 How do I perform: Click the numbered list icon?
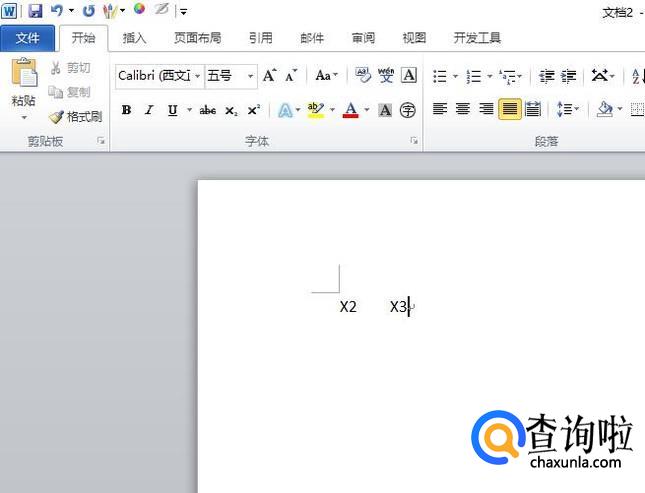click(x=473, y=76)
